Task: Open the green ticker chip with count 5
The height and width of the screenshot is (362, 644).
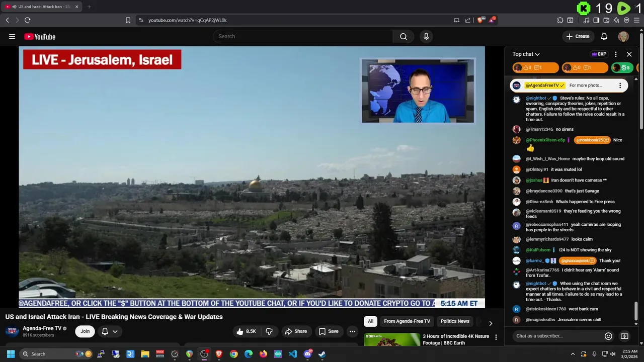Action: coord(622,67)
